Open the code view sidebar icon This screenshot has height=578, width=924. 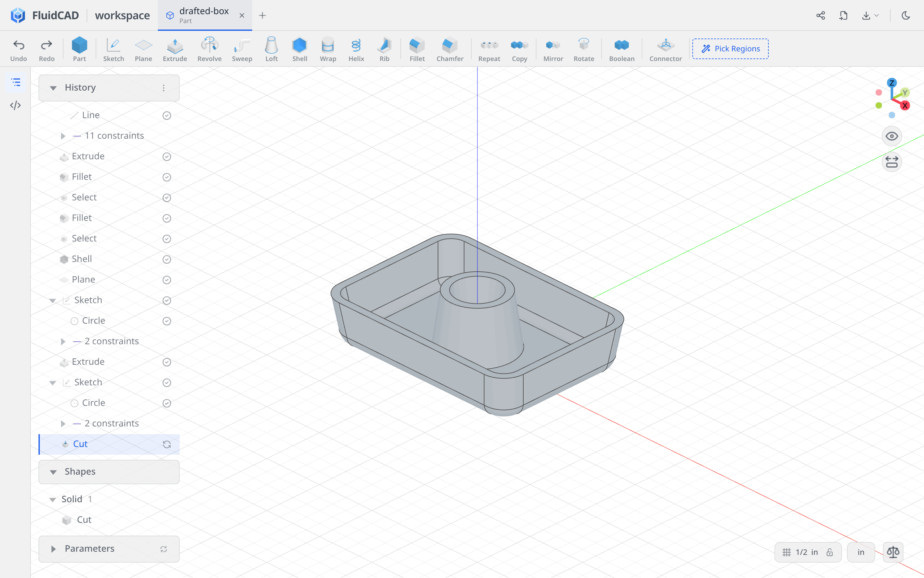[x=16, y=105]
